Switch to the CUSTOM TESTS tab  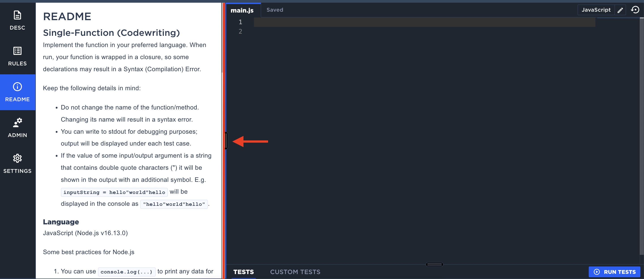click(x=295, y=272)
